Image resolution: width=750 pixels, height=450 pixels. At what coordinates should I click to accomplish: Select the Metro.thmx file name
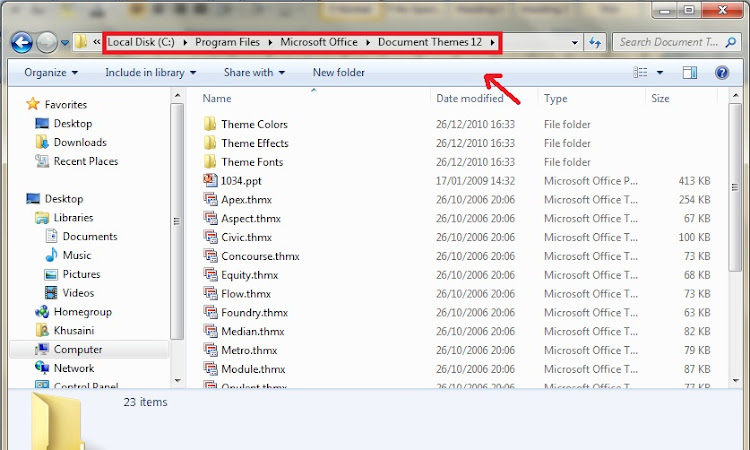tap(249, 351)
